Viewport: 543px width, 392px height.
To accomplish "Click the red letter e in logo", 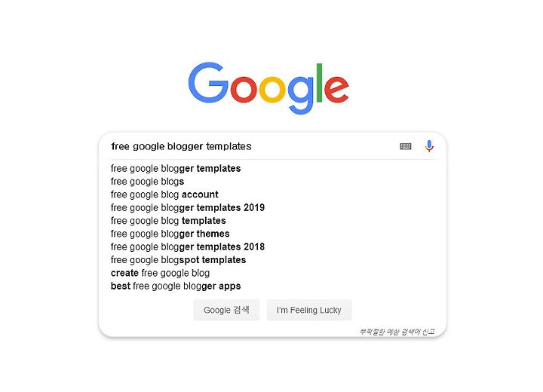I will coord(336,88).
